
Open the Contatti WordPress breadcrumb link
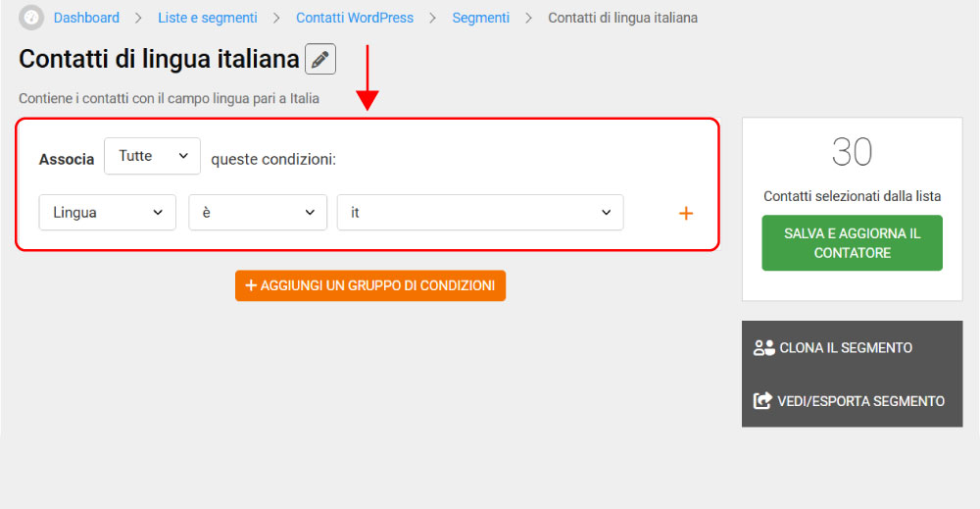[x=355, y=18]
